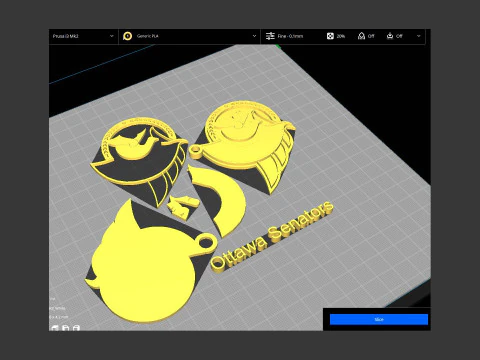Expand the print settings panel chevron
The height and width of the screenshot is (360, 480).
(x=419, y=36)
